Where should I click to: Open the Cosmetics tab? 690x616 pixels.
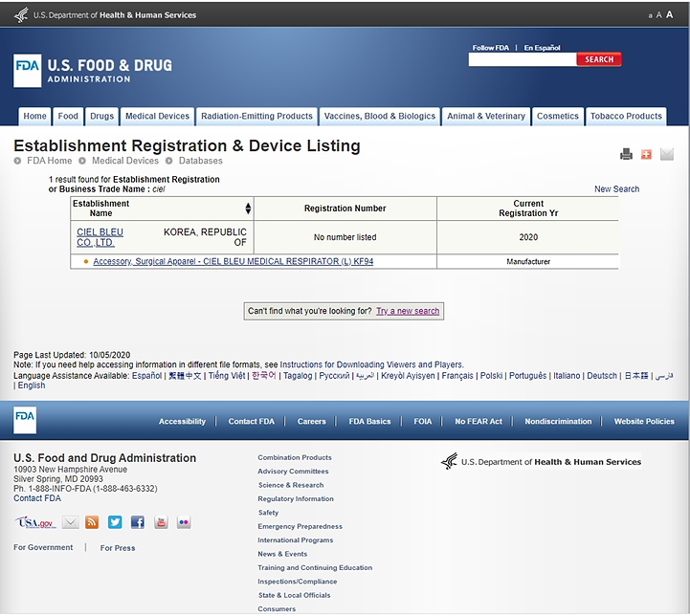[558, 116]
